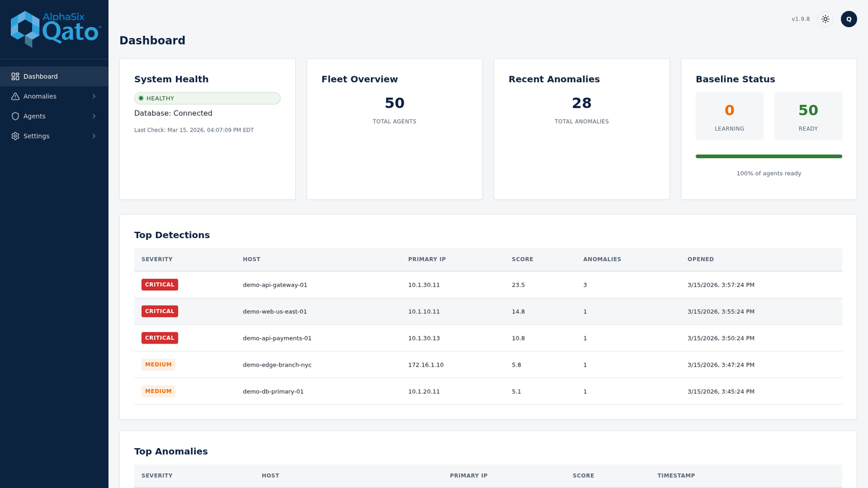Click the MEDIUM badge for demo-db-primary-01
This screenshot has height=488, width=868.
coord(158,391)
